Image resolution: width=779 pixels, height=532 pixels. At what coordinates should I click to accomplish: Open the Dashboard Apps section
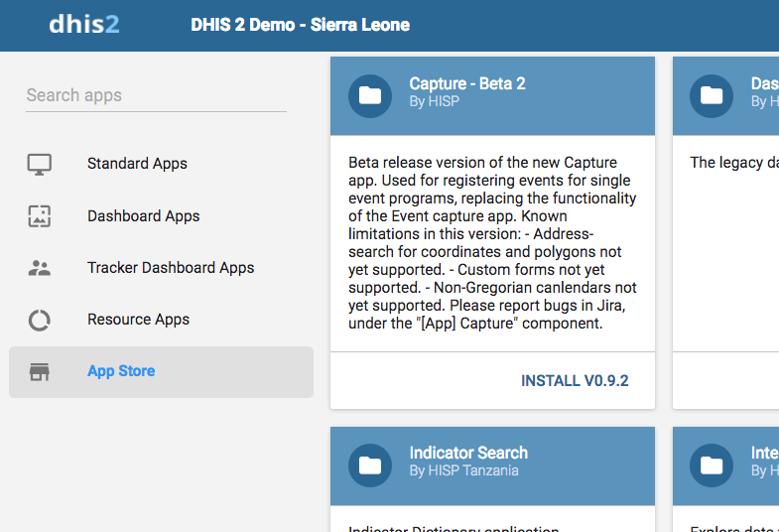143,216
